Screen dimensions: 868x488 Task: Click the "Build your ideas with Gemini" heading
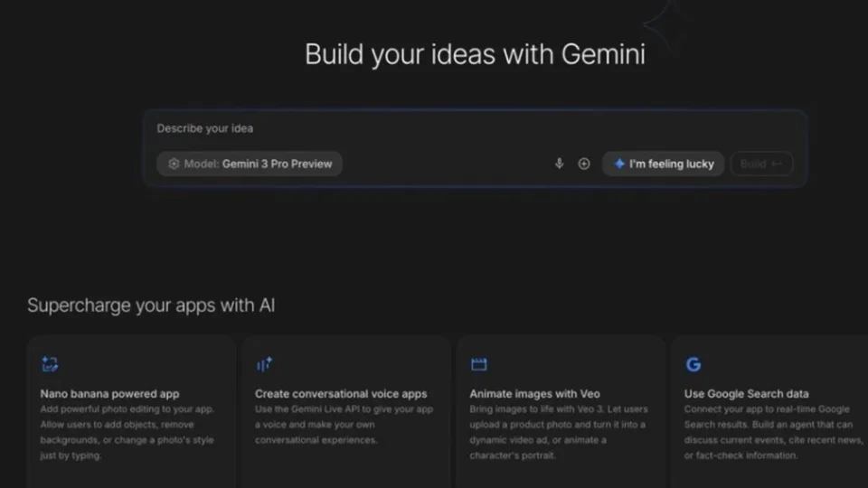pos(475,54)
